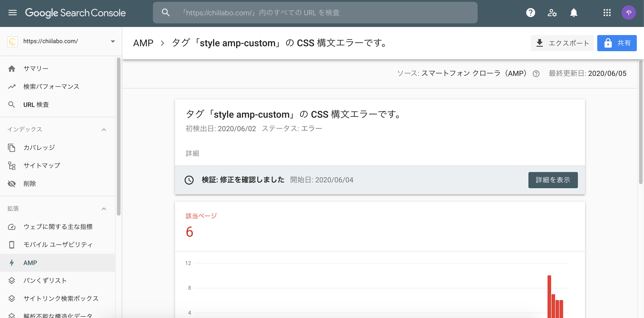
Task: Open users and permissions settings icon
Action: 552,13
